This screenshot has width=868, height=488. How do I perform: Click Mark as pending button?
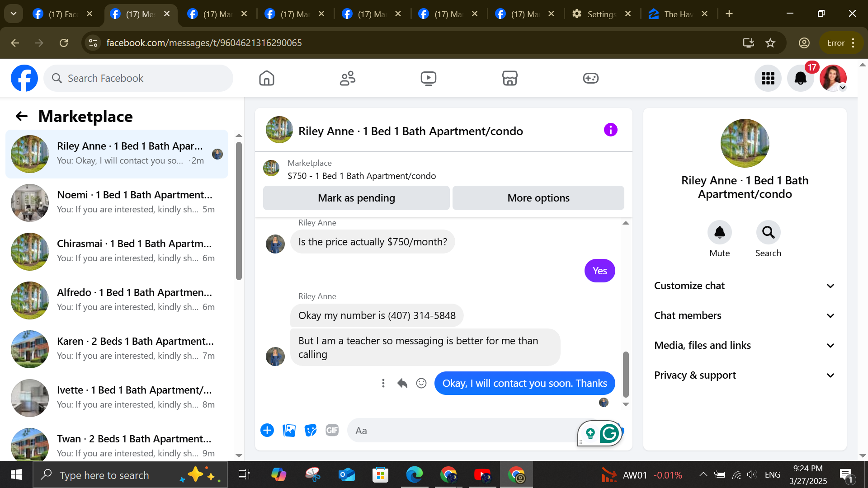[356, 198]
